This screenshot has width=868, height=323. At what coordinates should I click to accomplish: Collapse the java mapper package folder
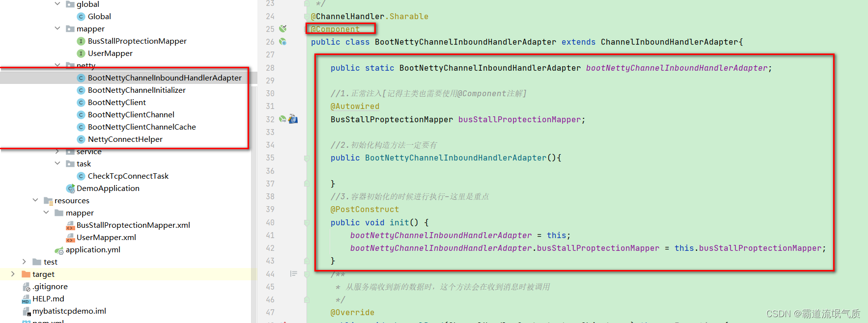[x=57, y=28]
